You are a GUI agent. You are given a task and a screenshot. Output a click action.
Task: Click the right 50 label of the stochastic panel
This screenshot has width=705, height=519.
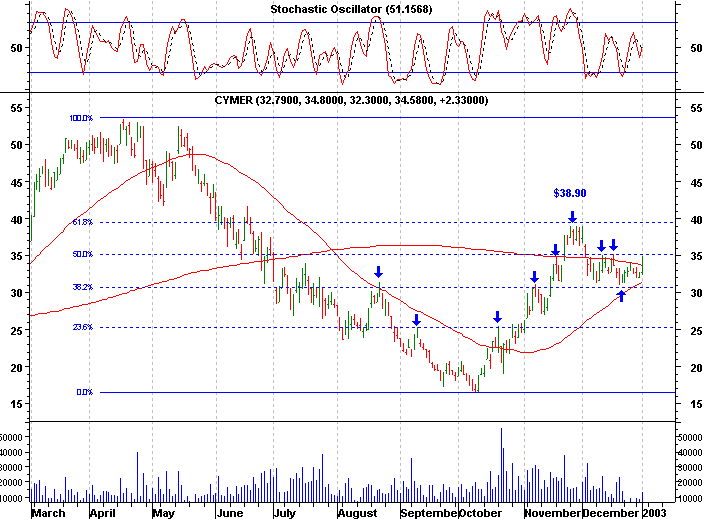point(696,48)
